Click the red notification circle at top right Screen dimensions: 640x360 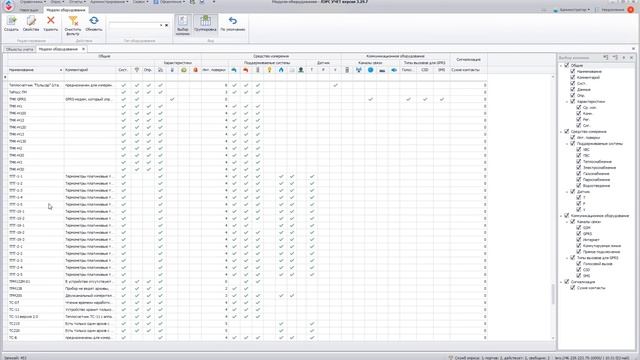(631, 9)
